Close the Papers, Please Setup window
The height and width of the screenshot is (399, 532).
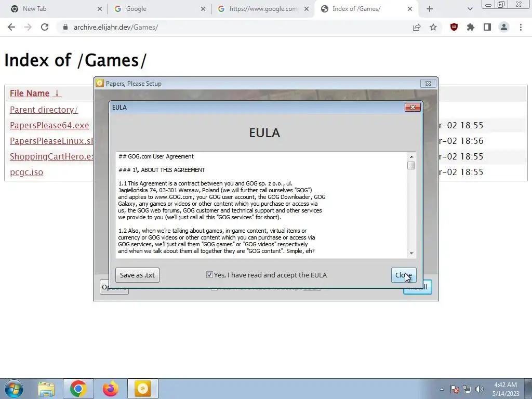[x=428, y=84]
